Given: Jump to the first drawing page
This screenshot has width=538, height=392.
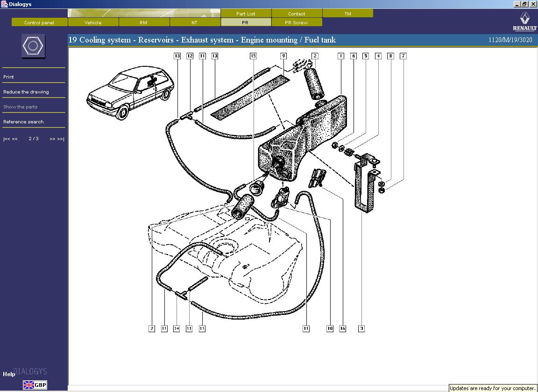Looking at the screenshot, I should pyautogui.click(x=6, y=139).
